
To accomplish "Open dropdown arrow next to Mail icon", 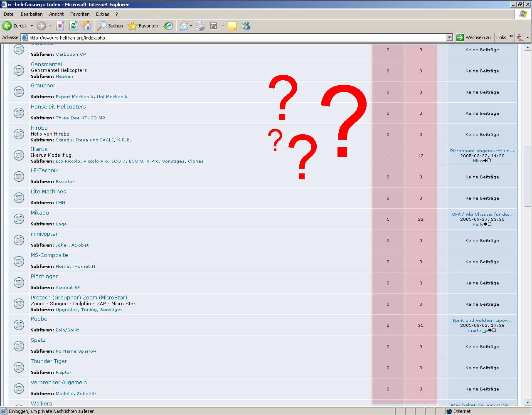I will pyautogui.click(x=191, y=26).
